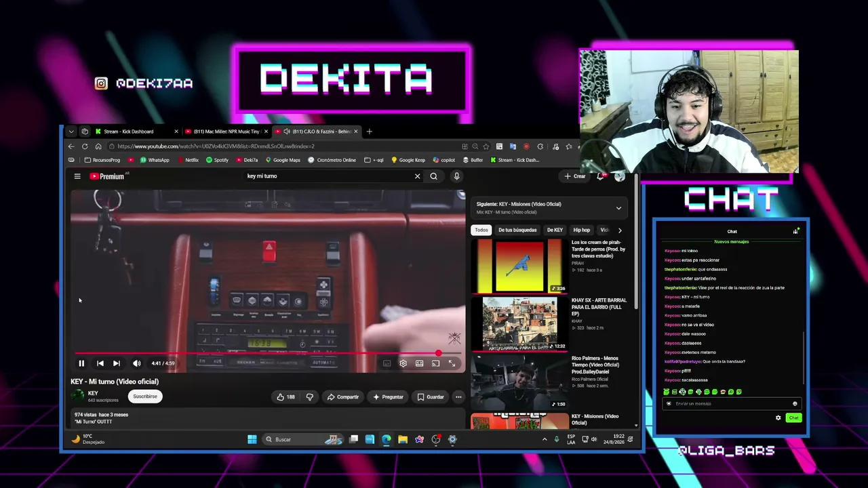The image size is (868, 488).
Task: Go to the browser home page
Action: click(98, 146)
